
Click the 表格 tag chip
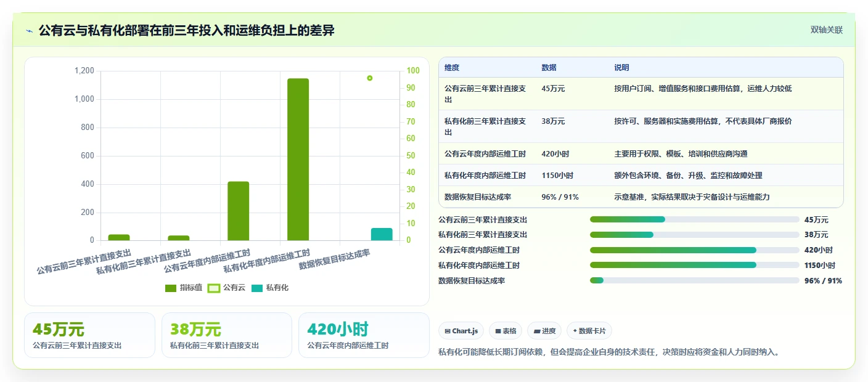click(x=506, y=331)
